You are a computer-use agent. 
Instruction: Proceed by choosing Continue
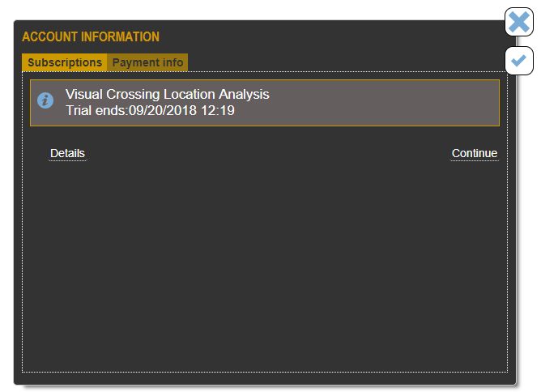tap(475, 153)
